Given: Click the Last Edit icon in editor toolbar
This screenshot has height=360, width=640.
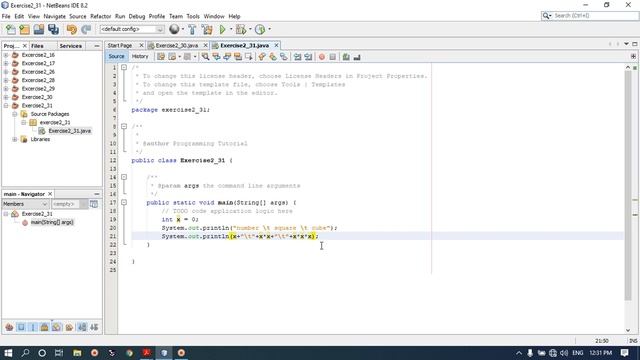Looking at the screenshot, I should [161, 57].
